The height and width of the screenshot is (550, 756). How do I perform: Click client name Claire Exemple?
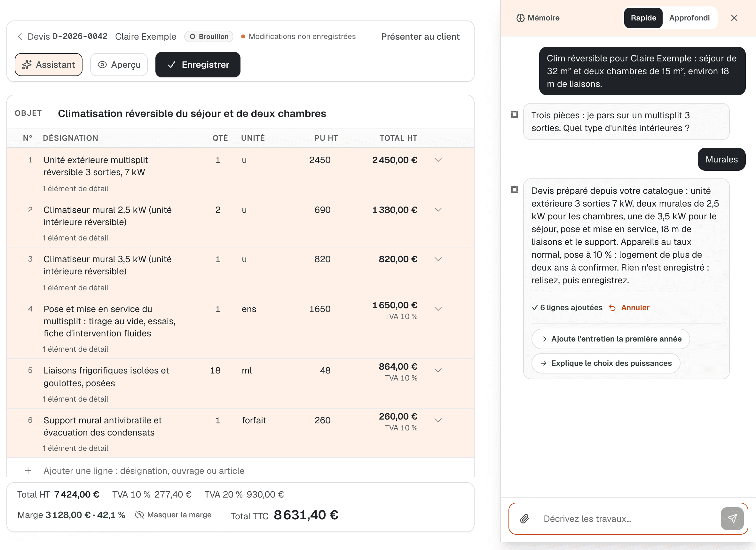tap(146, 37)
